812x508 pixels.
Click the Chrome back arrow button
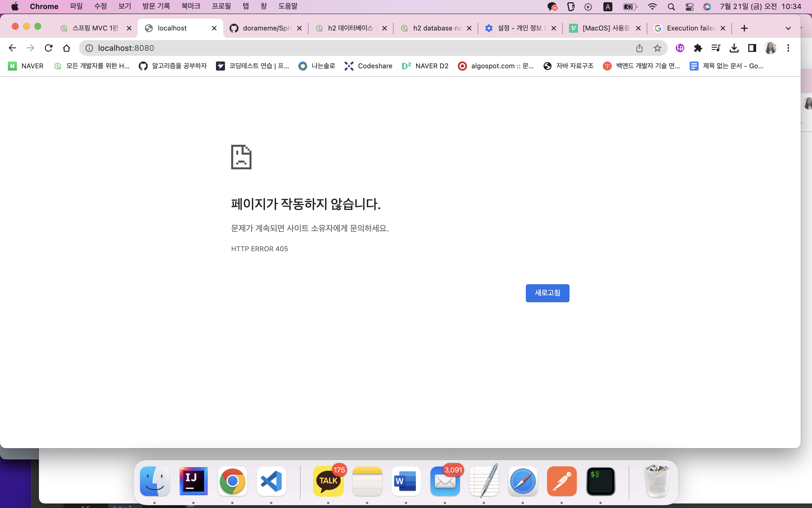point(12,48)
